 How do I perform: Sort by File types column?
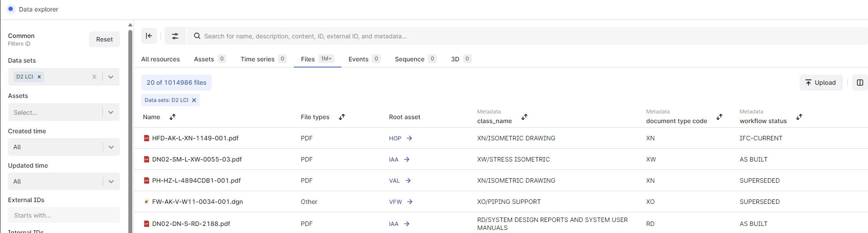pos(342,117)
